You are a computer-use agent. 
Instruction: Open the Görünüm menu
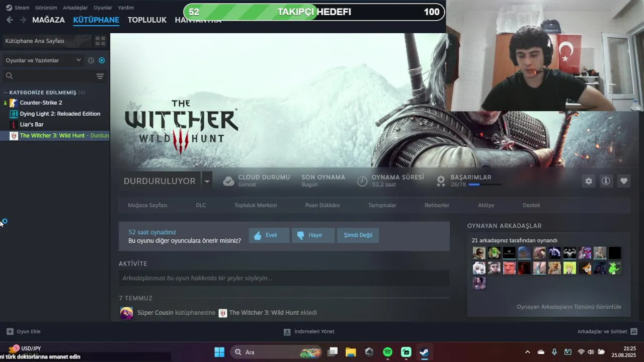pyautogui.click(x=46, y=8)
